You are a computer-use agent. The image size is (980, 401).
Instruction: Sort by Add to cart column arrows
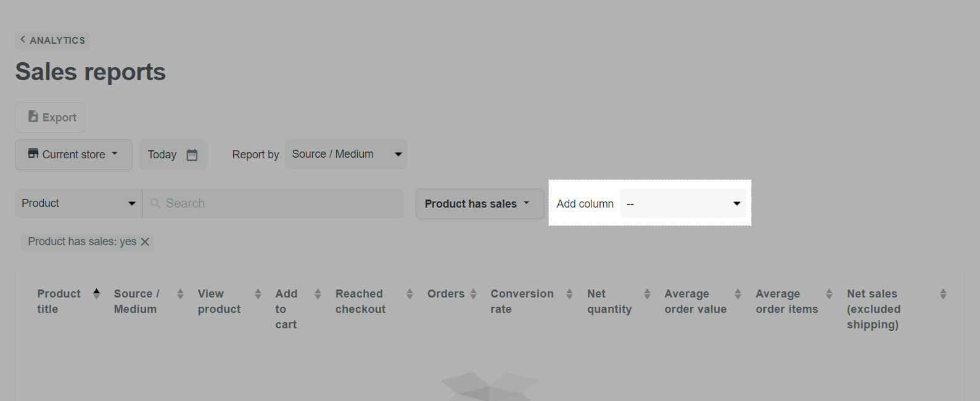pyautogui.click(x=318, y=294)
